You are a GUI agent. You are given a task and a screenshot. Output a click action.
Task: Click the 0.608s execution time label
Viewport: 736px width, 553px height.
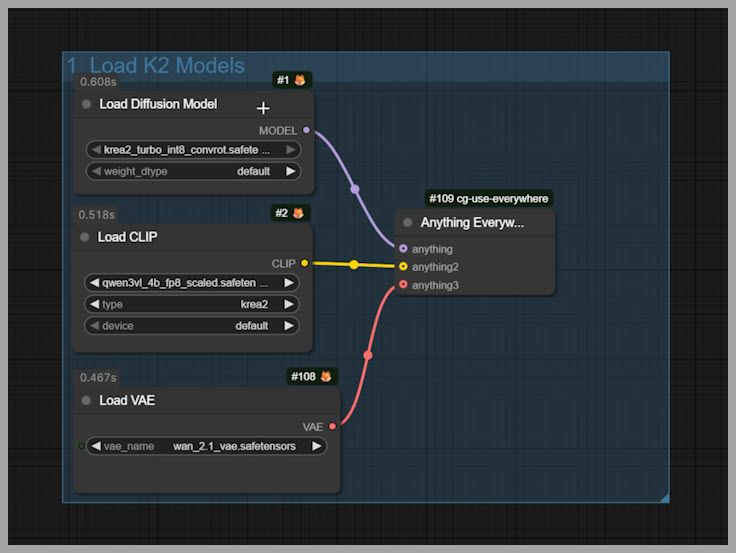[x=98, y=82]
